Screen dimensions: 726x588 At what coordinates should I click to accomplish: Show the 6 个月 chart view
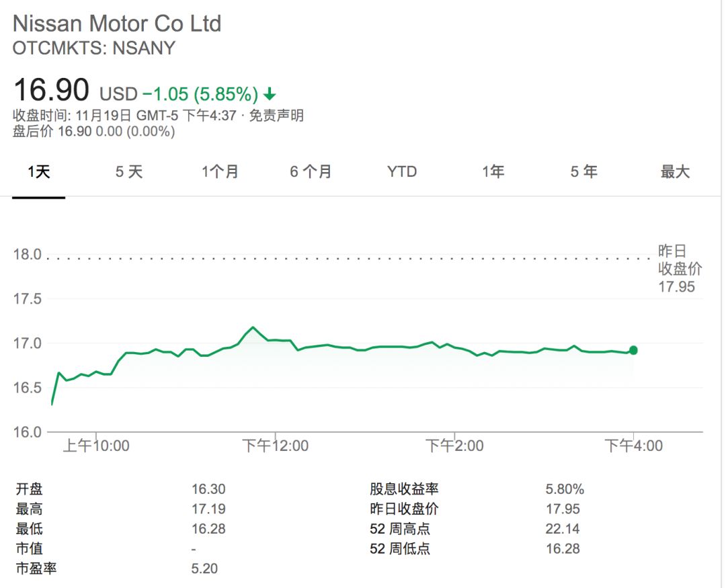coord(311,172)
